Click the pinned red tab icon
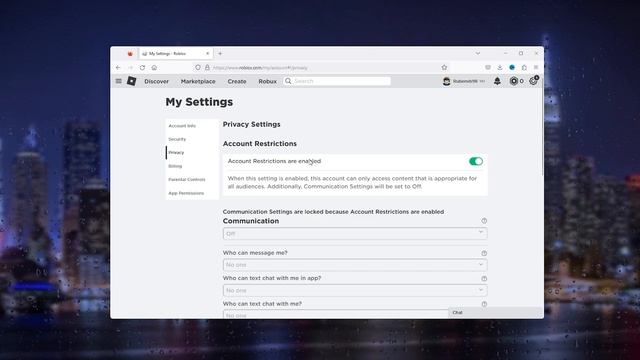This screenshot has height=360, width=640. (x=130, y=53)
